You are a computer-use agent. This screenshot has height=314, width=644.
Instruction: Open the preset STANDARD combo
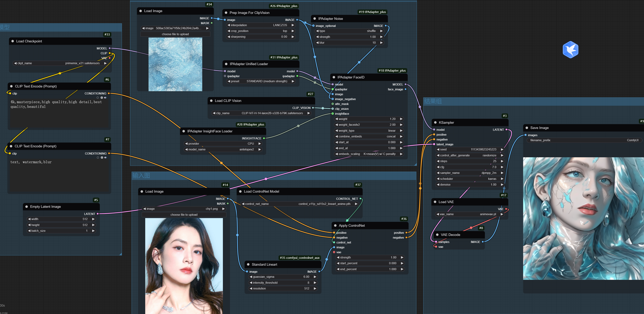[261, 81]
